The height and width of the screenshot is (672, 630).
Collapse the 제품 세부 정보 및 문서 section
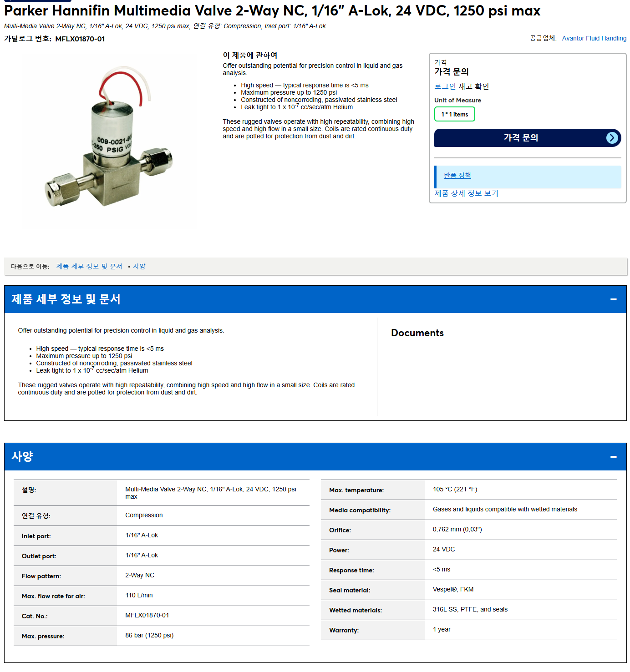coord(613,299)
